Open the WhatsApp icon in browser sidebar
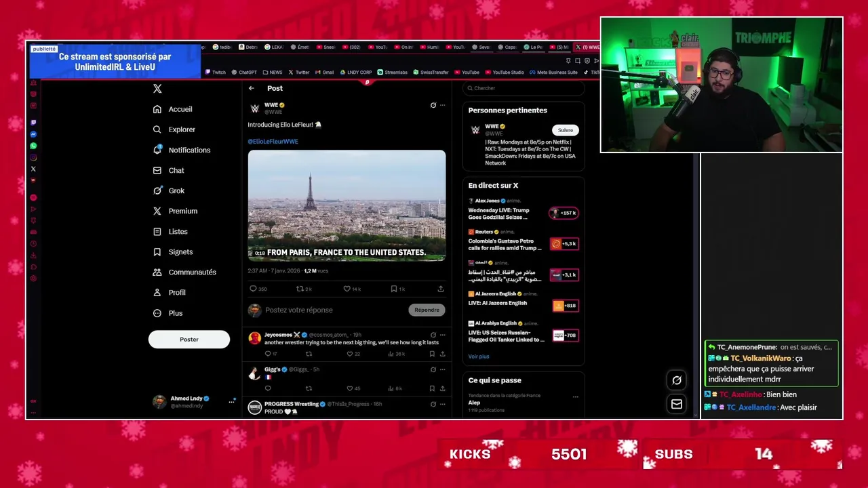 [x=33, y=146]
